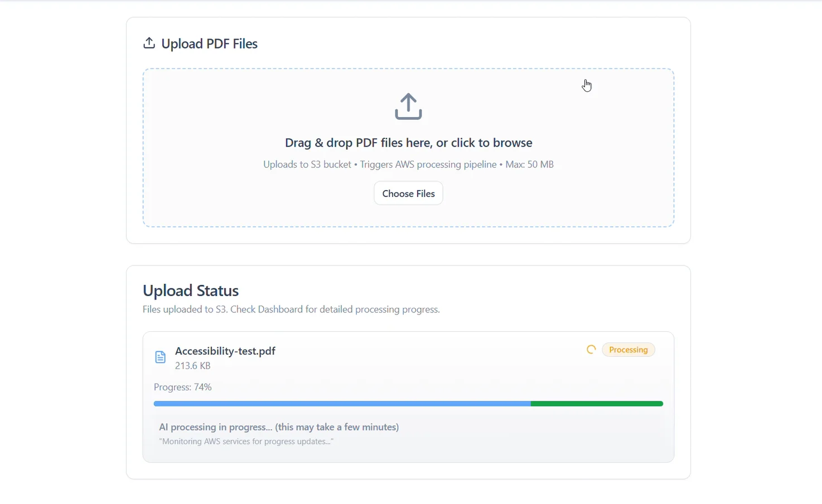The height and width of the screenshot is (504, 822).
Task: Click the Upload Status heading
Action: (x=191, y=290)
